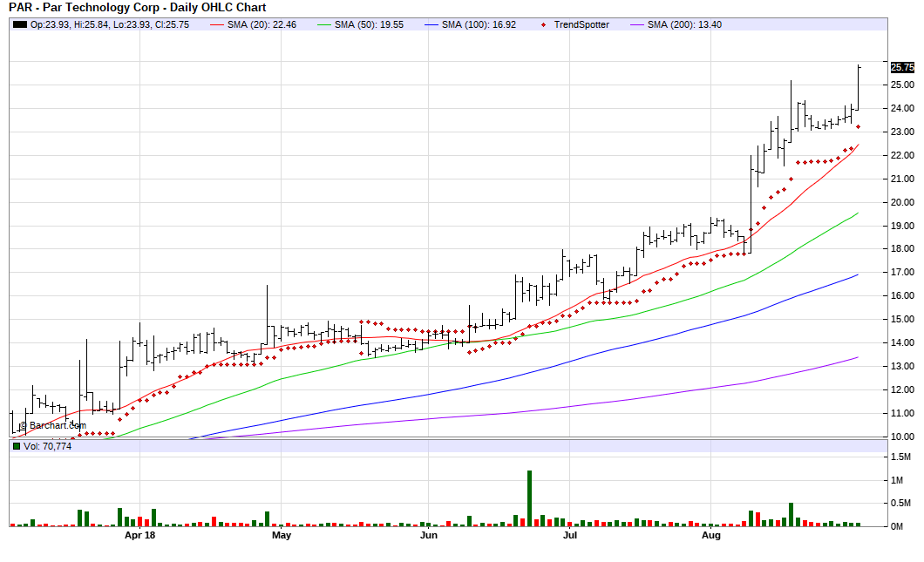Image resolution: width=924 pixels, height=562 pixels.
Task: Click the 12.00 price axis label
Action: tap(902, 389)
